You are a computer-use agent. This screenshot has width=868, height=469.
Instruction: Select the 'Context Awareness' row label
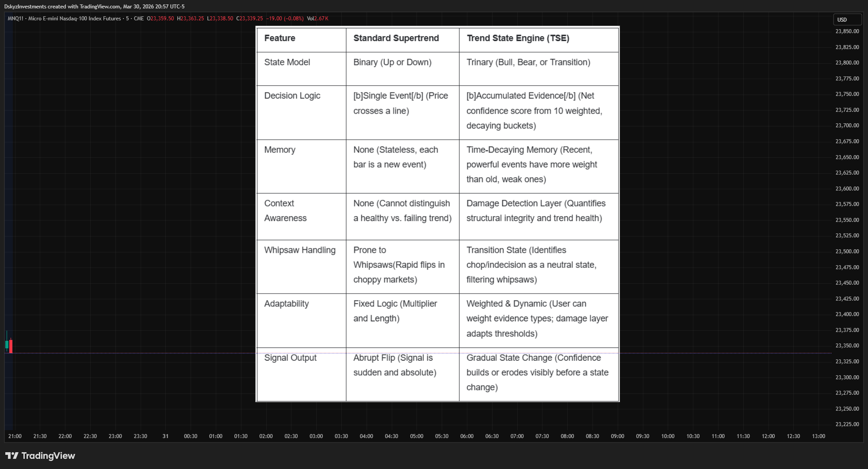tap(285, 211)
